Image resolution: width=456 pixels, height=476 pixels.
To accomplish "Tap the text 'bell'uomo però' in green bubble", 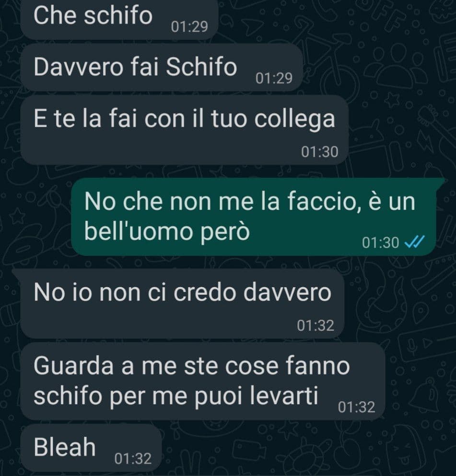I will [x=167, y=232].
